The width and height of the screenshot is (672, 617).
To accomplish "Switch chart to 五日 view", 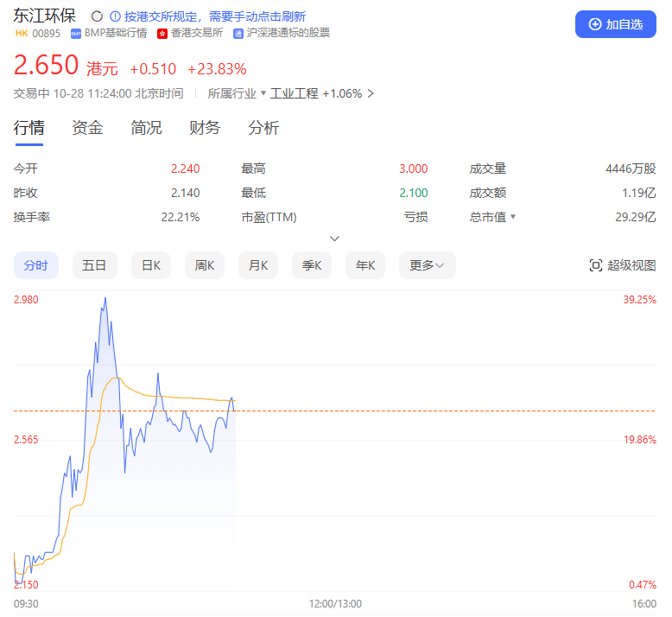I will (94, 265).
